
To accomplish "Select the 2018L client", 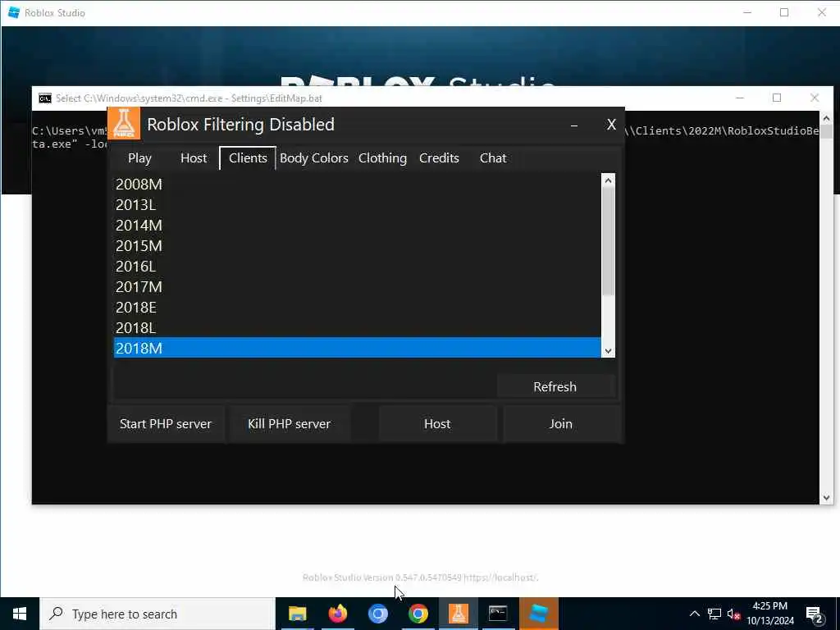I will point(358,328).
